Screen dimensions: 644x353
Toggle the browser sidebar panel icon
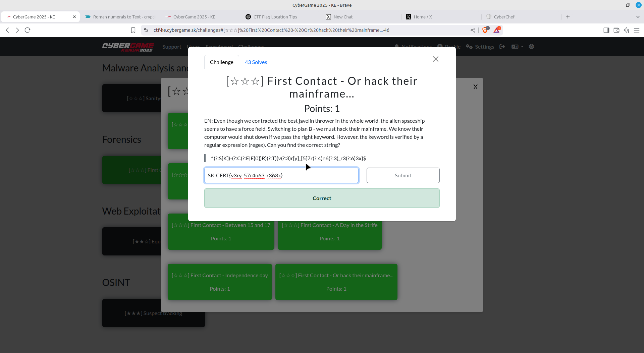[606, 30]
